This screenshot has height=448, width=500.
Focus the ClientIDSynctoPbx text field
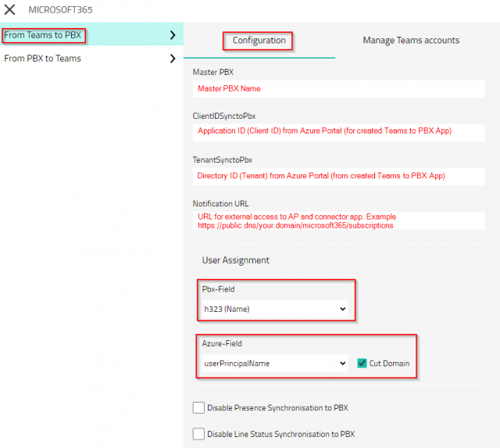[337, 131]
